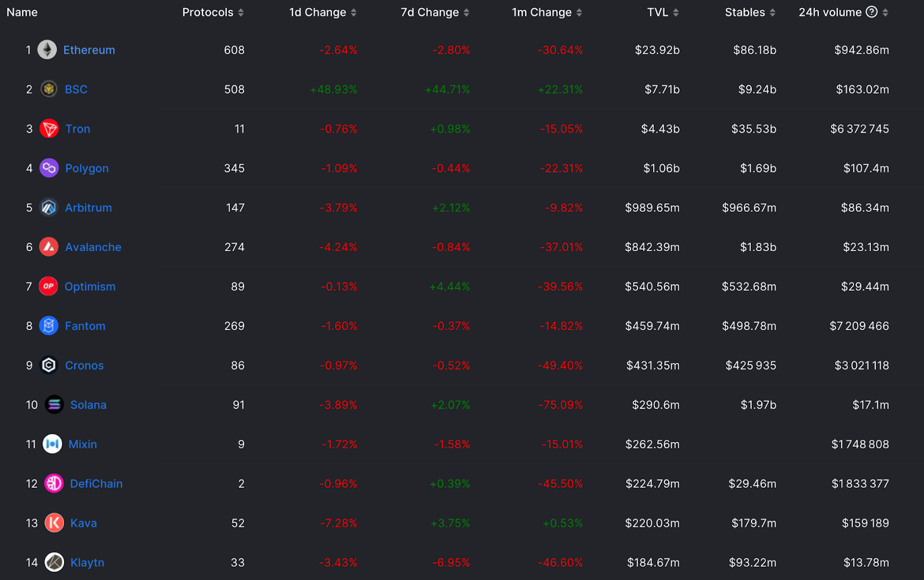Click Arbitrum TVL value $989.65m
924x580 pixels.
click(652, 208)
